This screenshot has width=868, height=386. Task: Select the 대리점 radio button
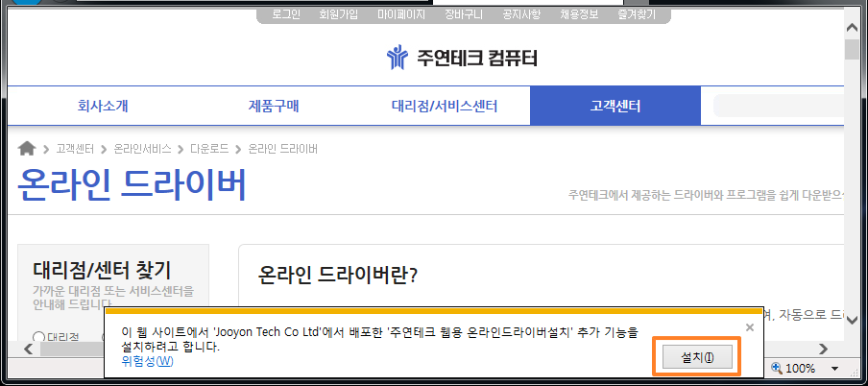(38, 337)
